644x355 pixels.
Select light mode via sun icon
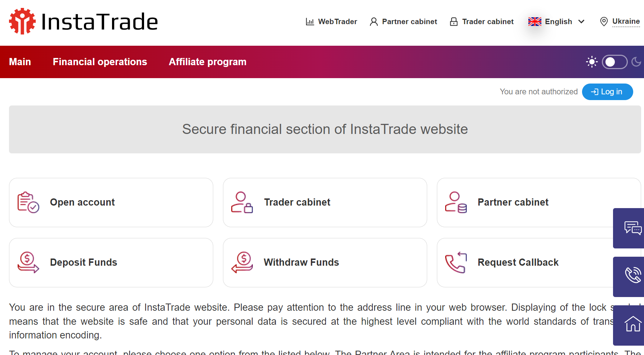pyautogui.click(x=591, y=62)
